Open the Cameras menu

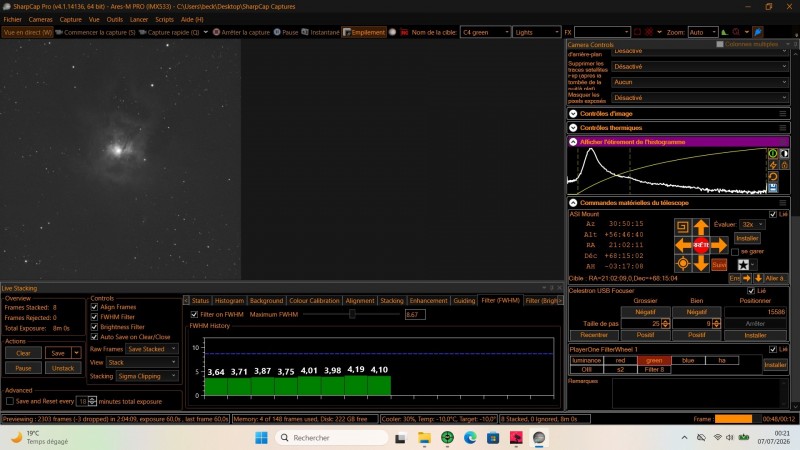(x=40, y=19)
